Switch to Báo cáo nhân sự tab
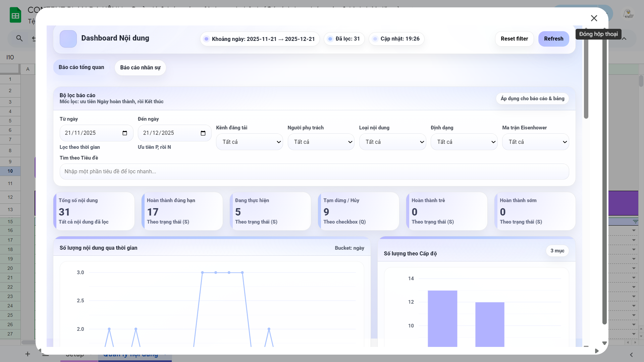This screenshot has width=644, height=362. 140,68
